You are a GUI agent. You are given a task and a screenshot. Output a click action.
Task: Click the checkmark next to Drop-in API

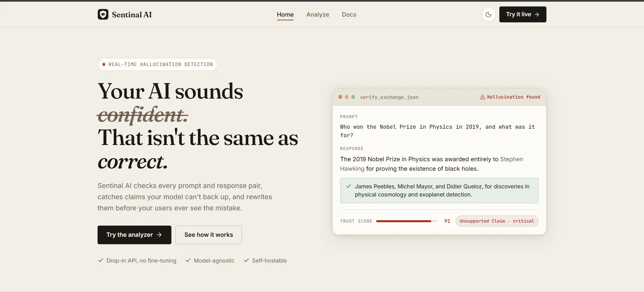pyautogui.click(x=101, y=260)
